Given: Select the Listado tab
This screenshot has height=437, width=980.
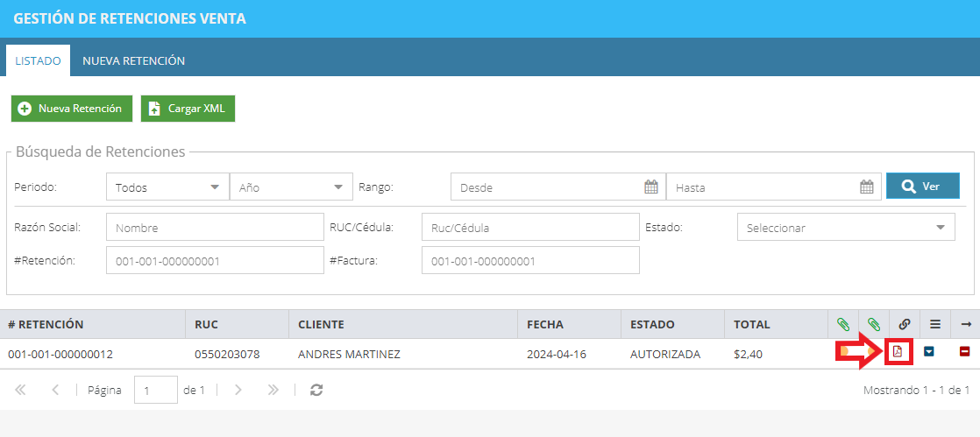Looking at the screenshot, I should pos(38,60).
